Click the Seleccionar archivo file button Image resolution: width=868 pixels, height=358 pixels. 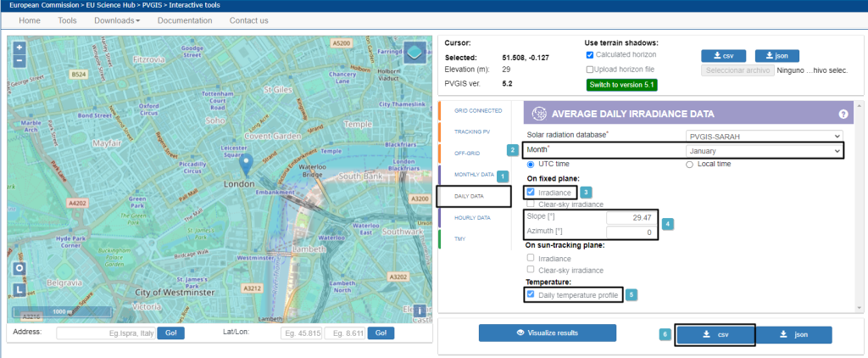tap(737, 70)
